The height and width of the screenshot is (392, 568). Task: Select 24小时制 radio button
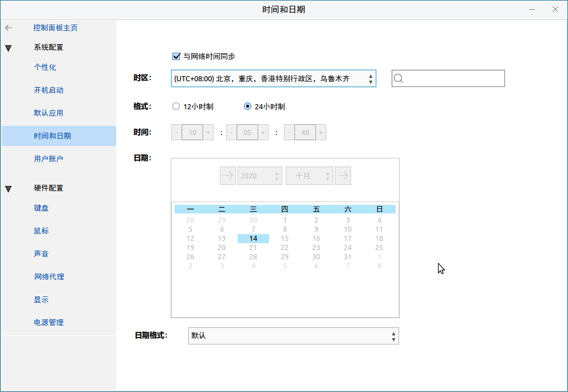pos(247,106)
